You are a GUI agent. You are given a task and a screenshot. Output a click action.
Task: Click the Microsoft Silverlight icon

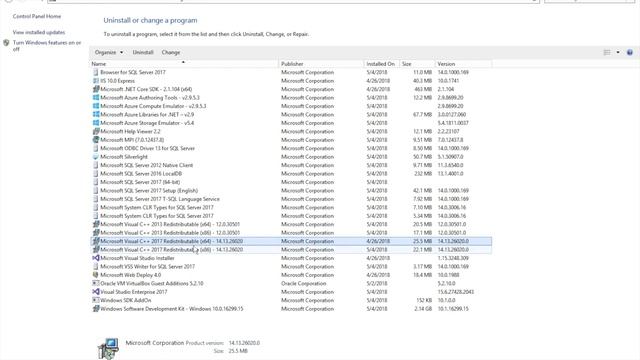click(96, 157)
